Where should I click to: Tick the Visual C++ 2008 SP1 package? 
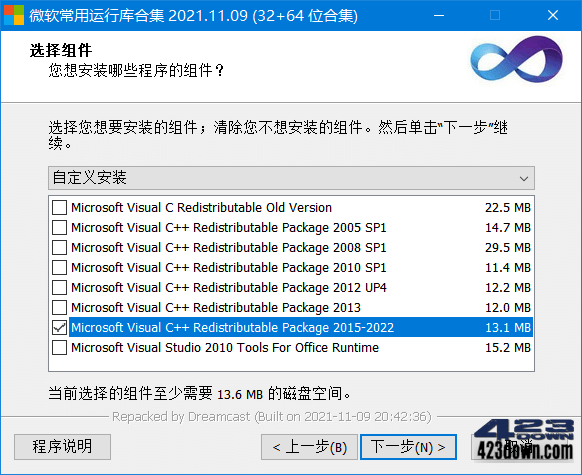(59, 248)
